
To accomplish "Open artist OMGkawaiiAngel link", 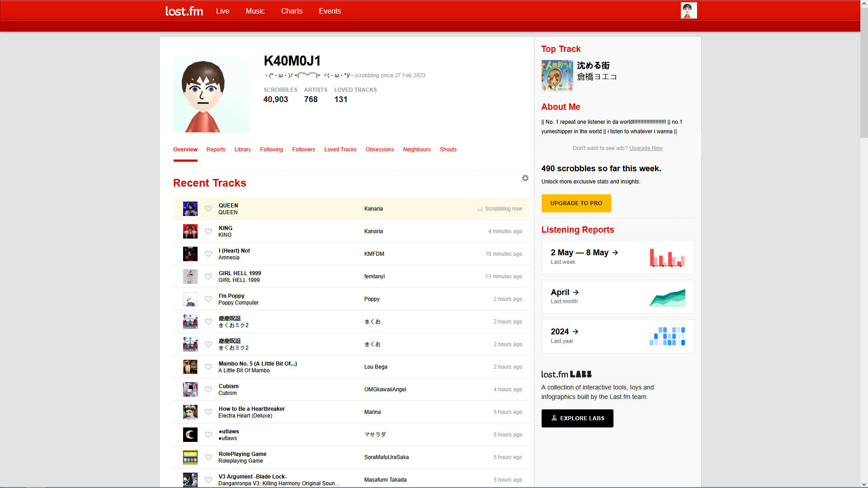I will click(x=385, y=389).
